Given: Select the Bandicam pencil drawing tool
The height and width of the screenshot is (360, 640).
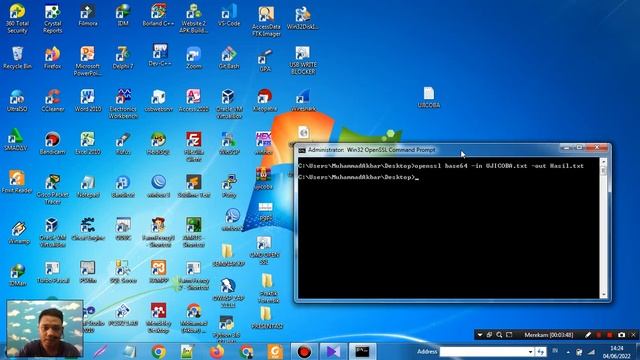Looking at the screenshot, I should [588, 335].
